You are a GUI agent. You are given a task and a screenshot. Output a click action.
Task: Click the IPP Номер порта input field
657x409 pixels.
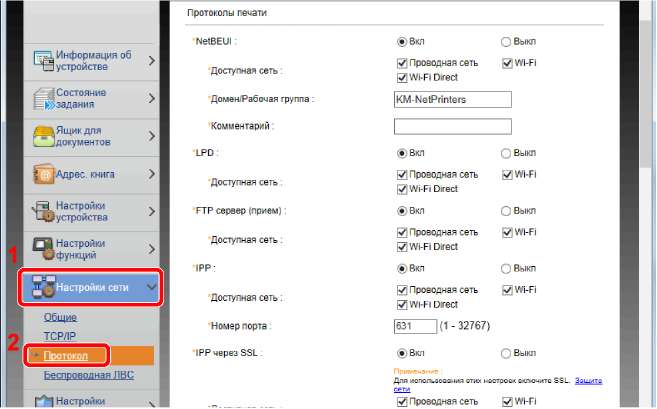tap(416, 326)
